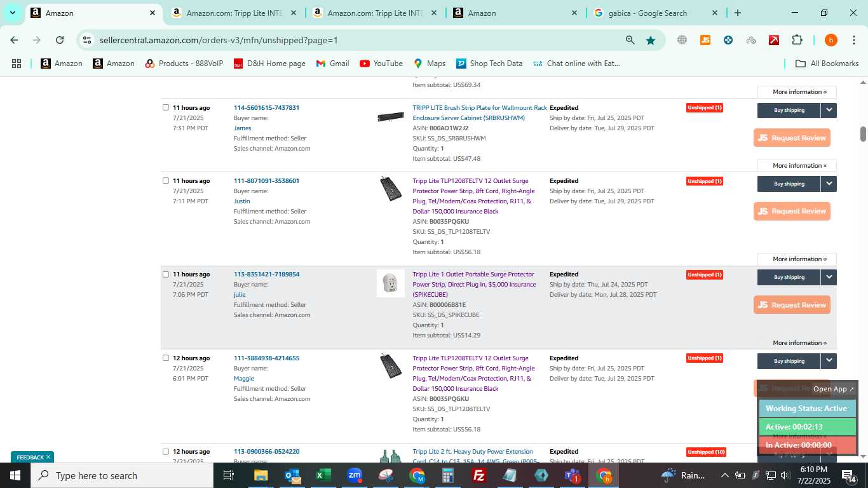Expand Buy shipping dropdown for James's order

tap(829, 110)
